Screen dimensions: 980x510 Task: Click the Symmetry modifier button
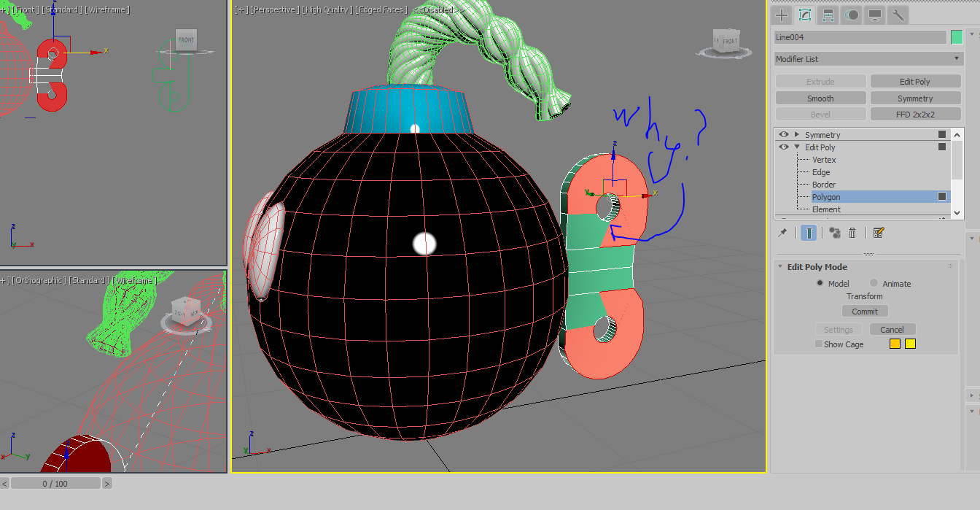coord(915,98)
